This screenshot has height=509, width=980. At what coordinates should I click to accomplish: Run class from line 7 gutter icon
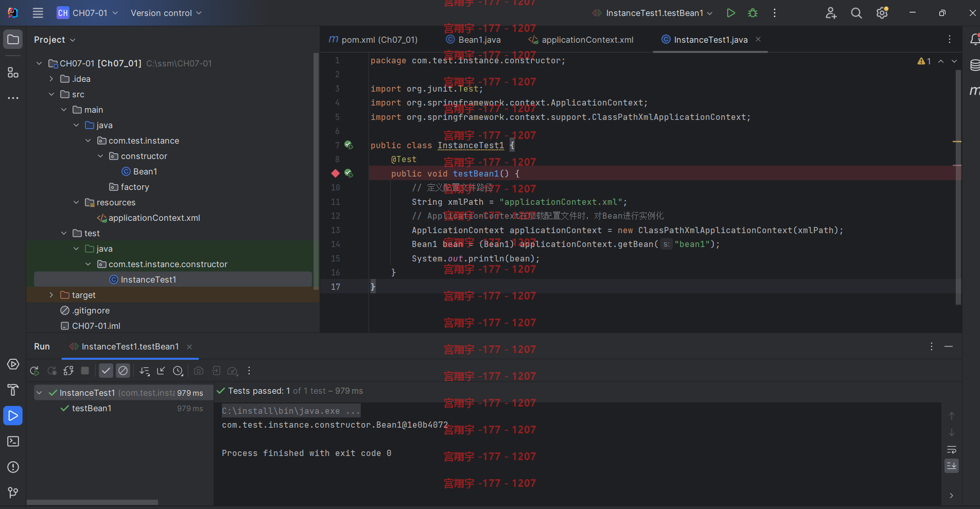(348, 145)
